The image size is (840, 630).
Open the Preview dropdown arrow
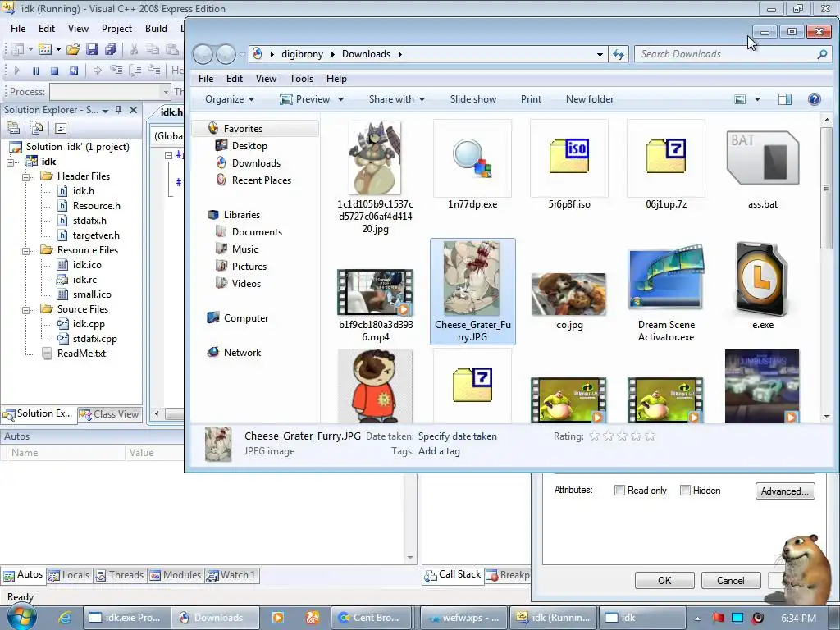pyautogui.click(x=340, y=99)
